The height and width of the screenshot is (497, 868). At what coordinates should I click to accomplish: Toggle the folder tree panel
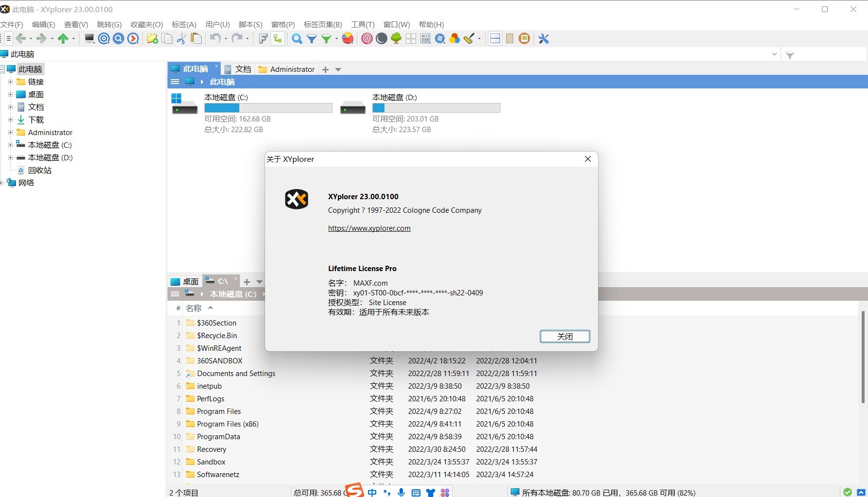[x=278, y=39]
